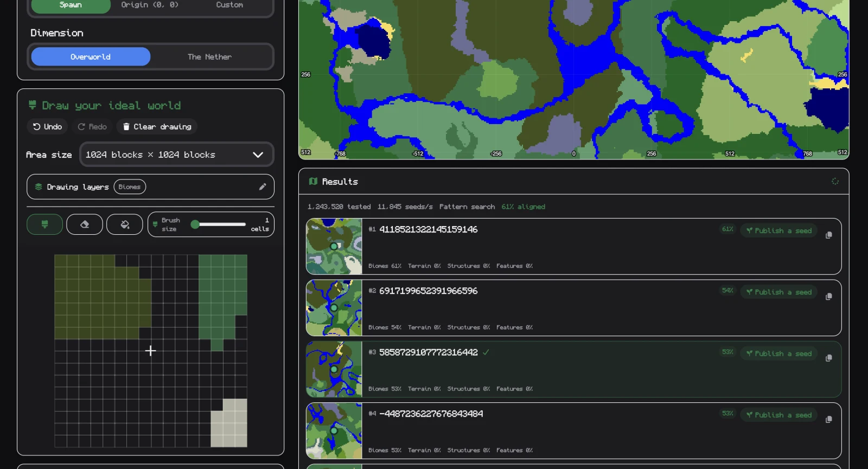The height and width of the screenshot is (469, 868).
Task: Redo the drawing action
Action: point(92,126)
